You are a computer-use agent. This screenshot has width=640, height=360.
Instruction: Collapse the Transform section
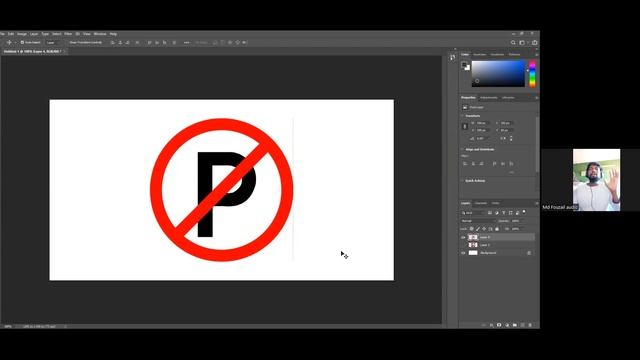coord(463,116)
